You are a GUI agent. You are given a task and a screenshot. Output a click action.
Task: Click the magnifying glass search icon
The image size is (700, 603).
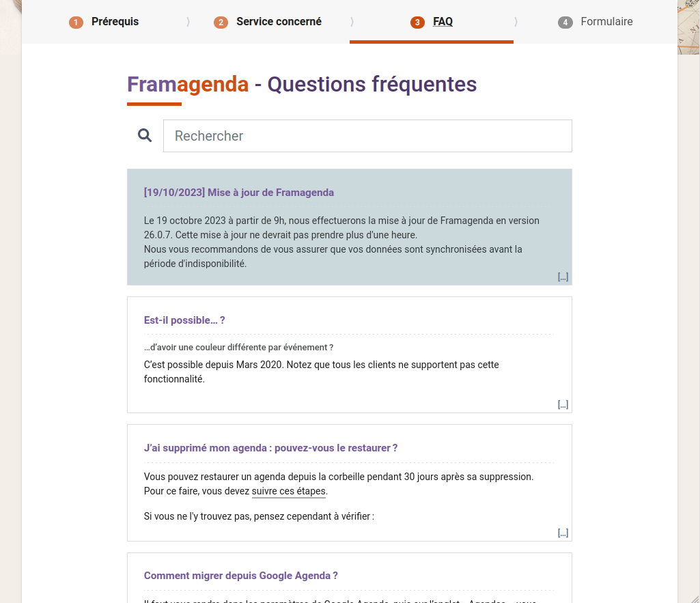click(144, 135)
